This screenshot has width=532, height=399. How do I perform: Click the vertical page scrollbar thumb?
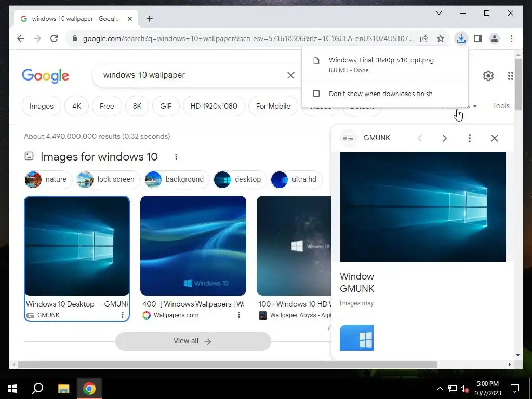pos(518,84)
